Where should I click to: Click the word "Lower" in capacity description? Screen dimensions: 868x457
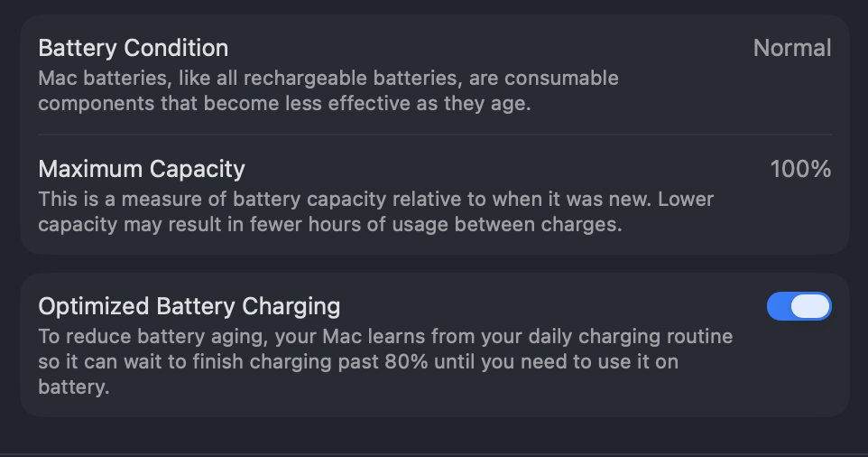(686, 199)
